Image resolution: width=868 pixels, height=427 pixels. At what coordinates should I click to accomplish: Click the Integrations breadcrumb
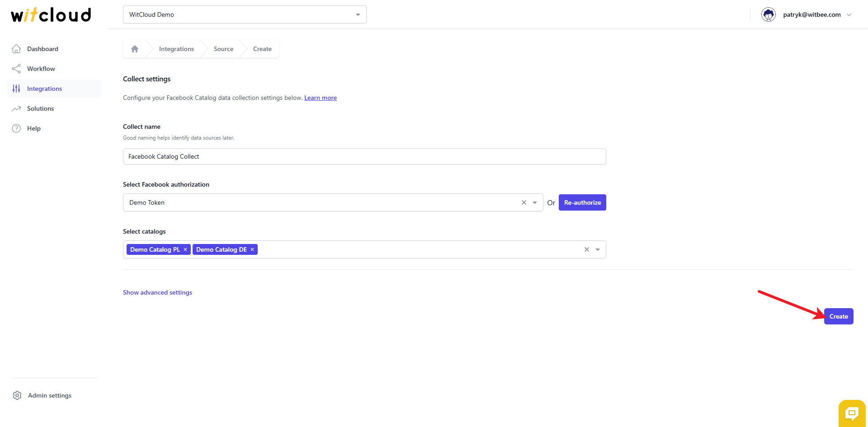pos(176,49)
